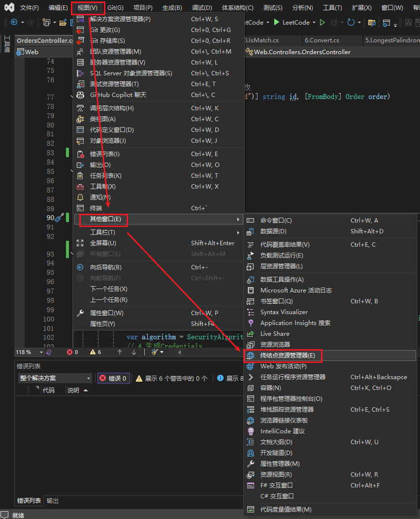
Task: Click 终结点资源管理器(E) in the submenu
Action: 330,356
